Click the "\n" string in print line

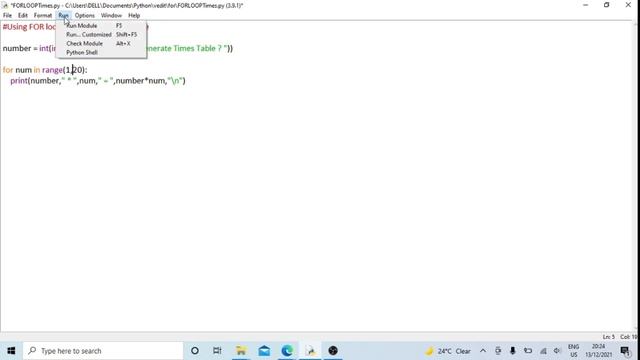click(175, 81)
